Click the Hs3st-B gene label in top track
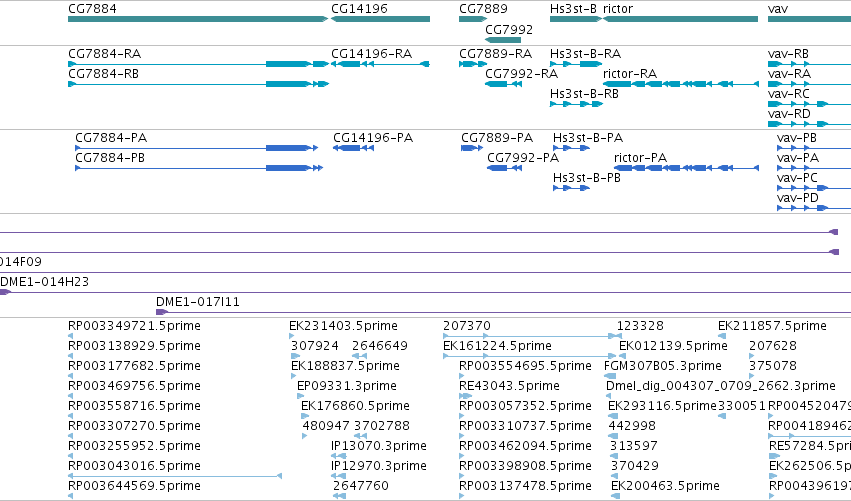 point(574,9)
